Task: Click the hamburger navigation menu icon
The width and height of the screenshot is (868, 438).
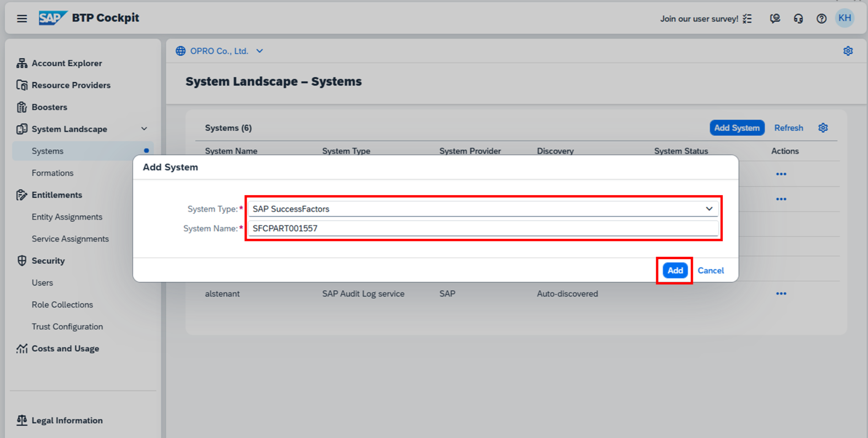Action: pyautogui.click(x=22, y=18)
